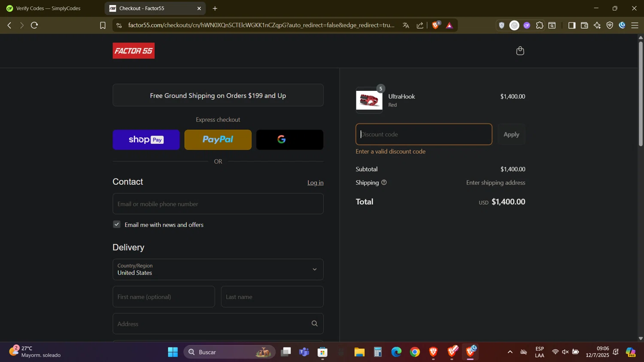Click the UltraHook product thumbnail
Image resolution: width=644 pixels, height=362 pixels.
(369, 100)
